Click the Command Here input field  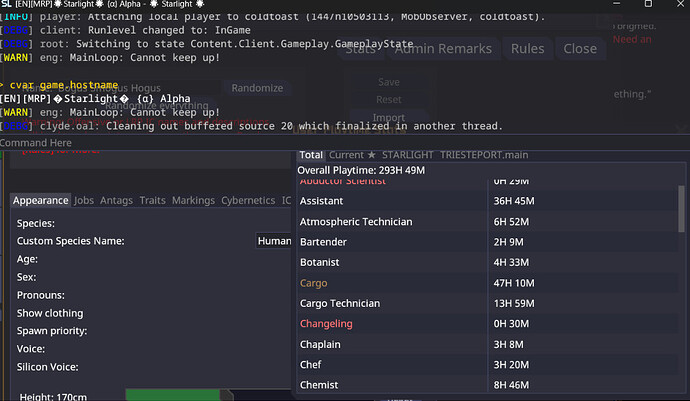coord(343,143)
